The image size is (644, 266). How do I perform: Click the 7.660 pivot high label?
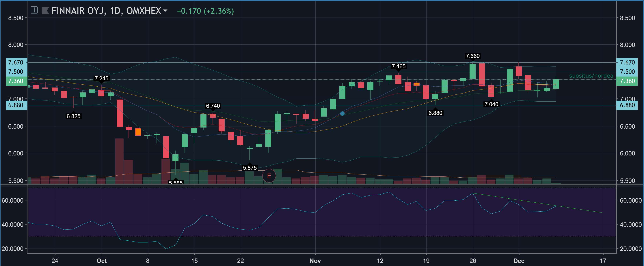pyautogui.click(x=472, y=56)
